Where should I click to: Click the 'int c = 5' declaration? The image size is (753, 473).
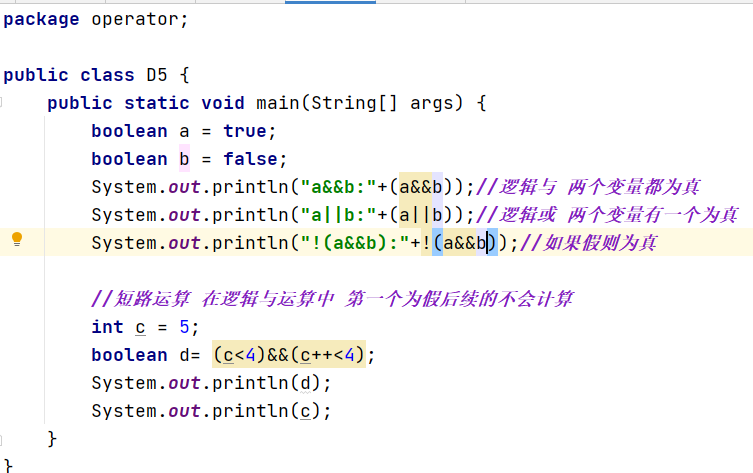click(x=145, y=327)
